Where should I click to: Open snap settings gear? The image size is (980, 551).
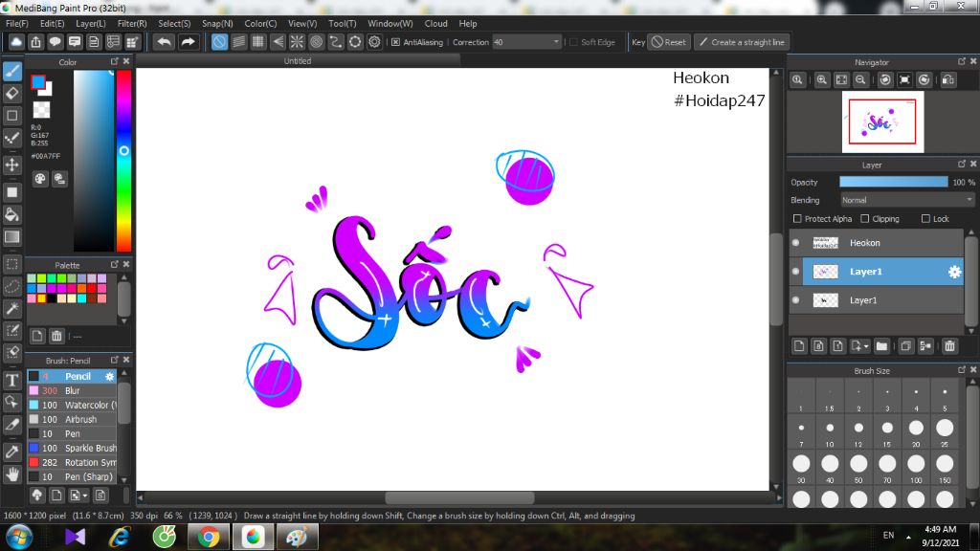374,42
